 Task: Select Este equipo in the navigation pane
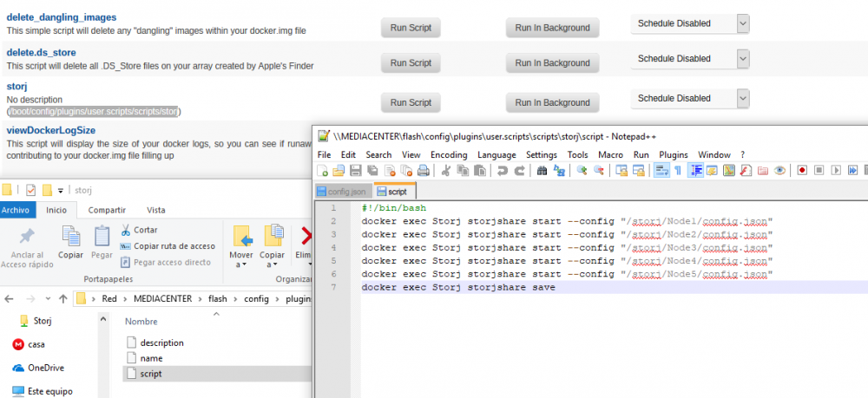pos(43,391)
